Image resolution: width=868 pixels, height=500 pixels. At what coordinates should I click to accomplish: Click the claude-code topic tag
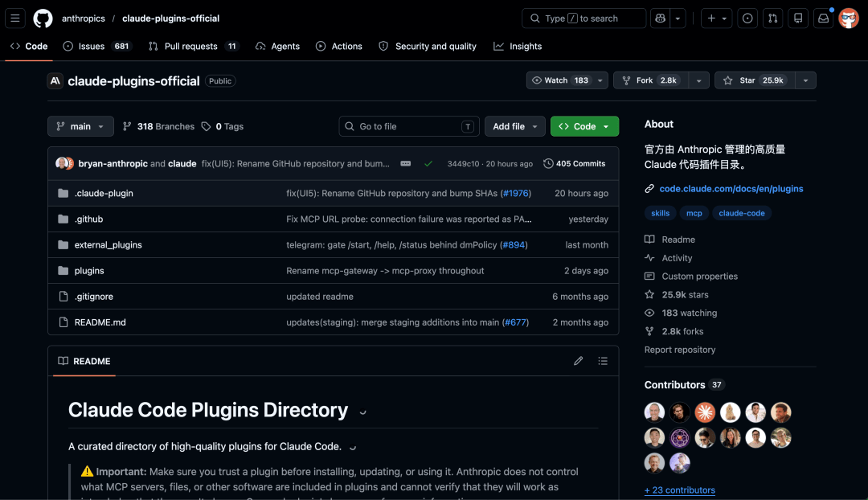[742, 213]
